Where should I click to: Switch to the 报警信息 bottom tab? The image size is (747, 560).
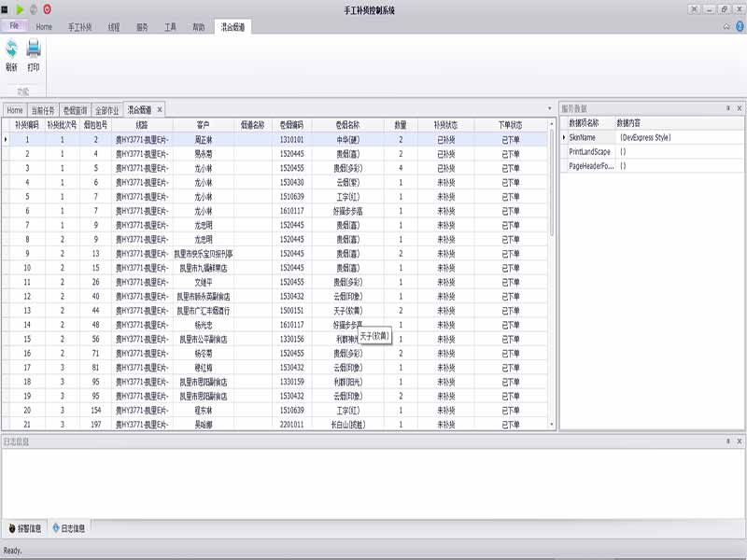(x=25, y=528)
